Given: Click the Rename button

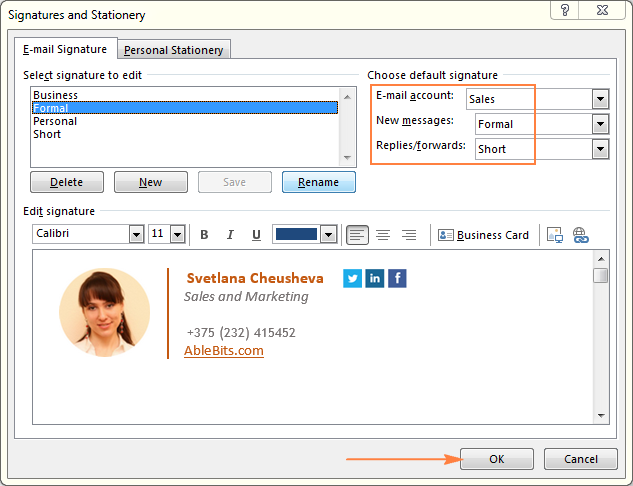Looking at the screenshot, I should 318,182.
